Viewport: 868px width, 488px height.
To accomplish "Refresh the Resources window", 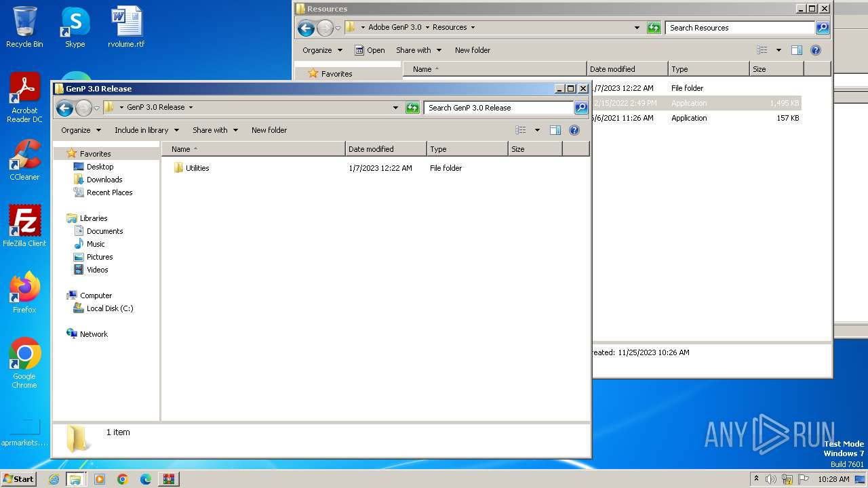I will click(654, 28).
